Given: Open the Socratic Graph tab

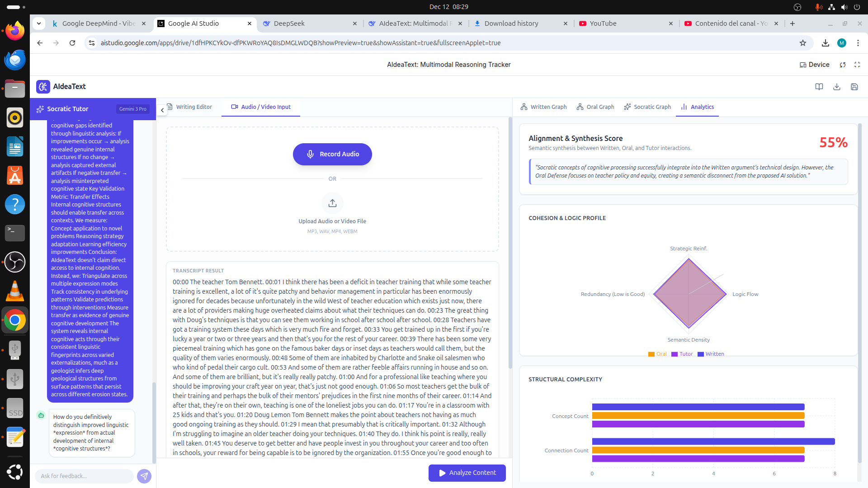Looking at the screenshot, I should click(x=647, y=107).
